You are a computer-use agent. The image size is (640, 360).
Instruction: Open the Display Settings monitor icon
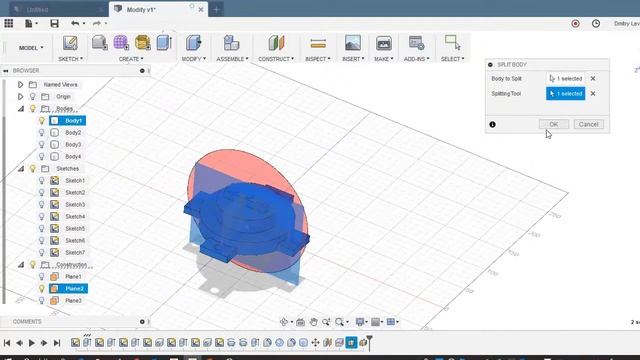[x=360, y=322]
